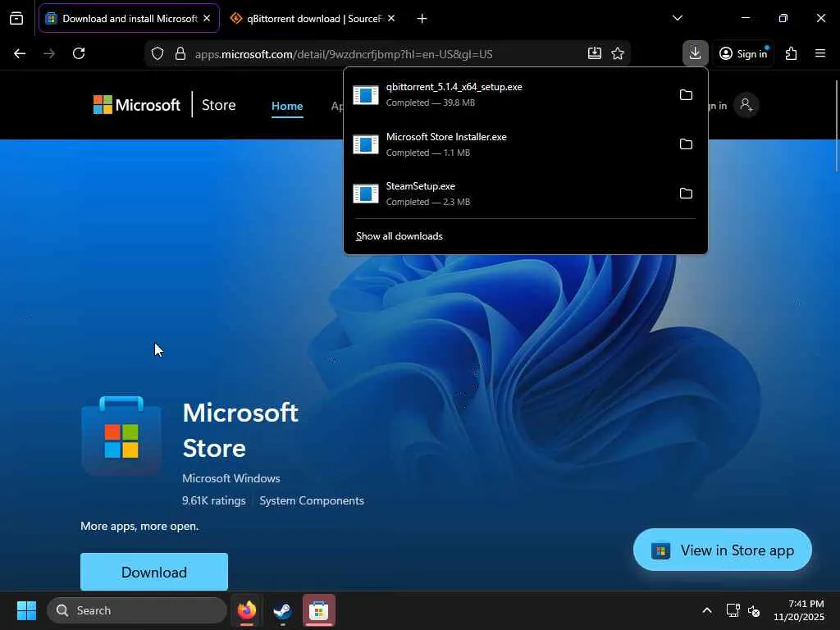Click page vertical scrollbar

coord(836,127)
